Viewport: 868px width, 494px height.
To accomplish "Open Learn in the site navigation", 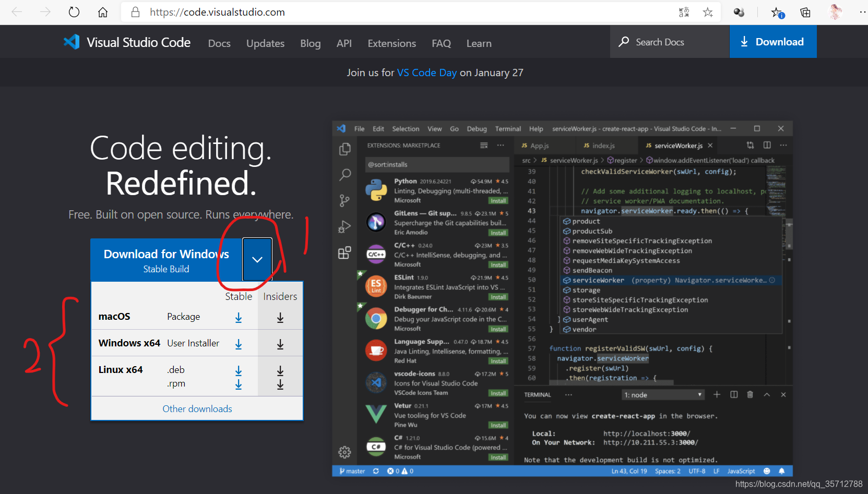I will pyautogui.click(x=479, y=43).
